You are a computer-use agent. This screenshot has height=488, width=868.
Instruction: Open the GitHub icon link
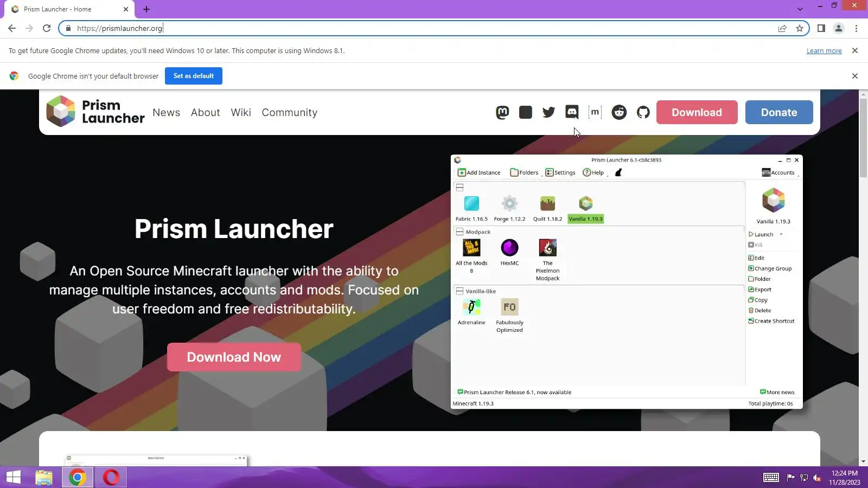(x=643, y=112)
